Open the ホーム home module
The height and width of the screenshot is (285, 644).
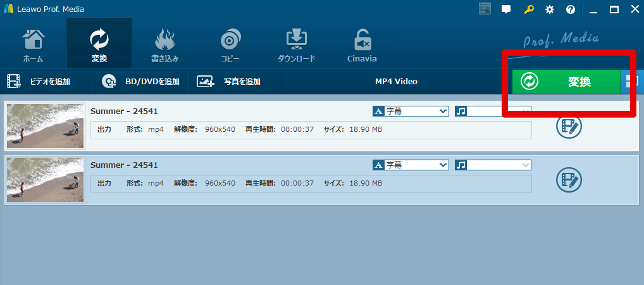(34, 44)
